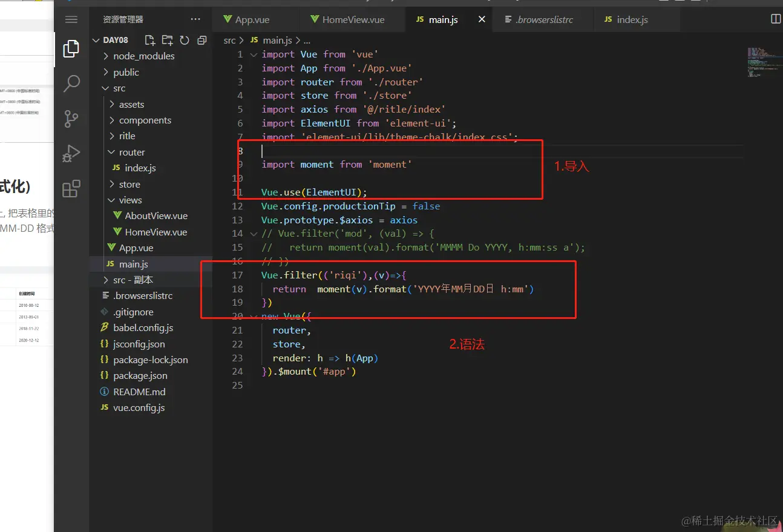Create a new file in DAY08

[150, 40]
